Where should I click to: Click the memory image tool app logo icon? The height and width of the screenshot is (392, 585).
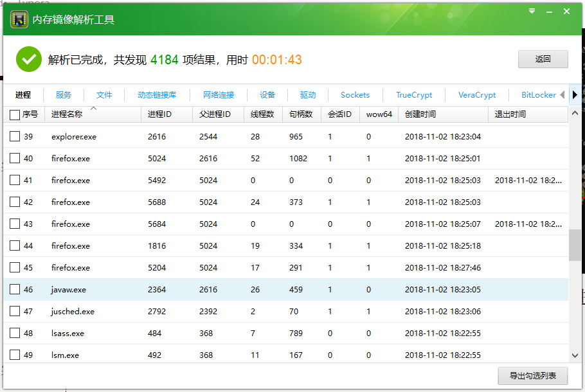pos(19,19)
